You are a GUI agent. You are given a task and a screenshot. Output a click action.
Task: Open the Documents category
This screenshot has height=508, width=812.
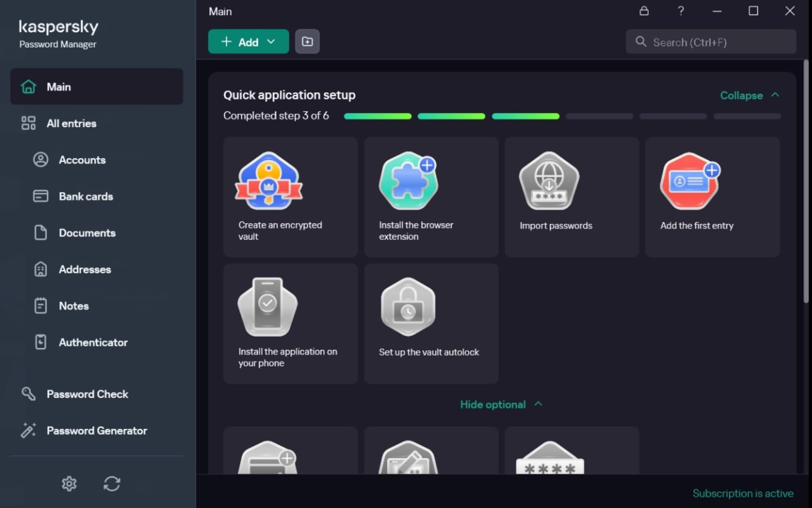pyautogui.click(x=87, y=233)
